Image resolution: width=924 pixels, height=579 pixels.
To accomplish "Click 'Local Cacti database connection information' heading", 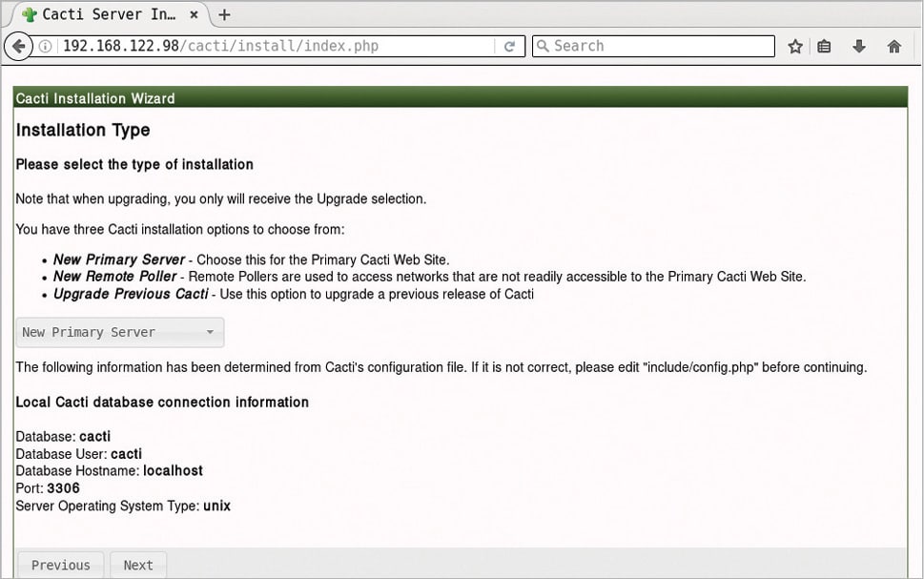I will tap(162, 403).
